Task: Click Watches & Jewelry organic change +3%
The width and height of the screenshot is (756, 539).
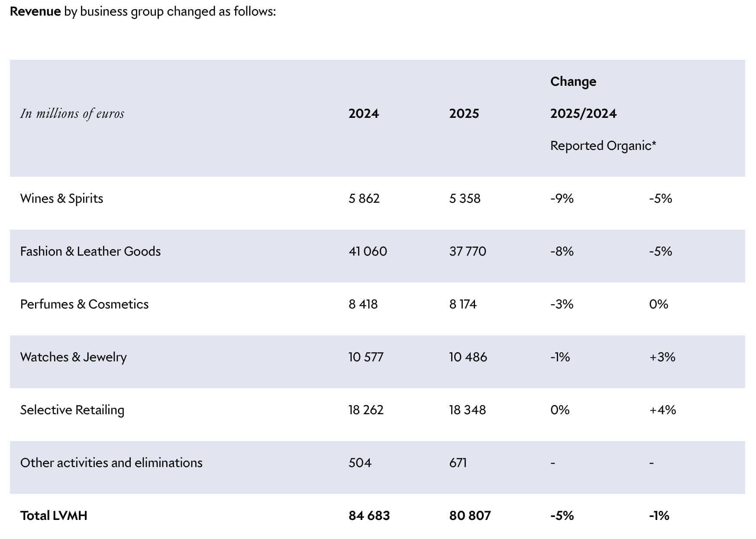Action: (662, 357)
